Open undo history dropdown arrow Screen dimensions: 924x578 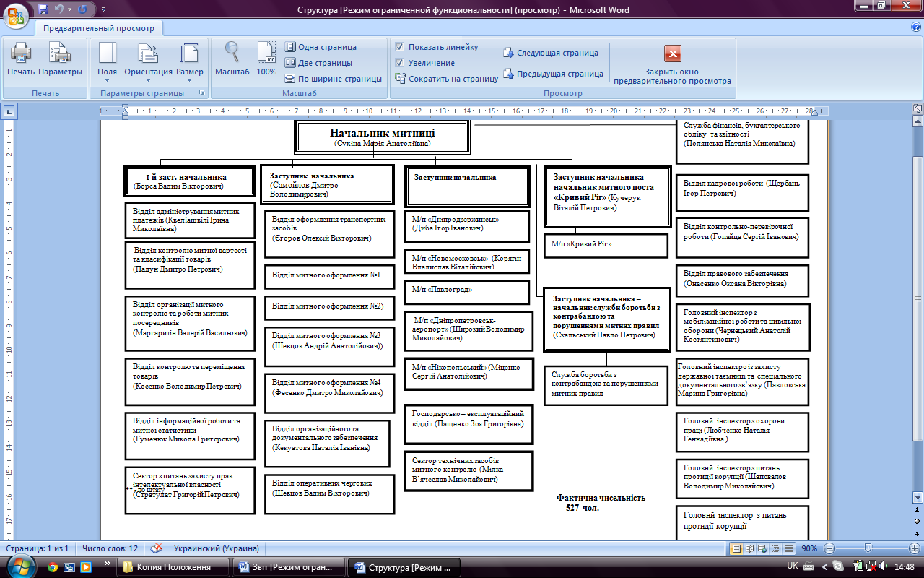click(x=69, y=9)
